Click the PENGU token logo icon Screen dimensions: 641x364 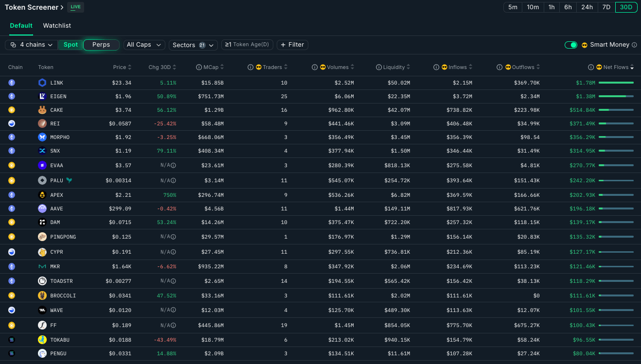tap(42, 353)
